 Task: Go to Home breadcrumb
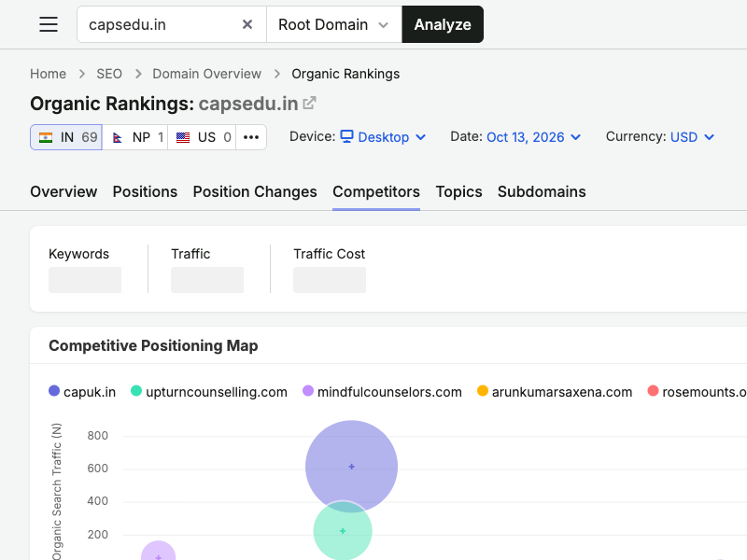click(x=49, y=74)
